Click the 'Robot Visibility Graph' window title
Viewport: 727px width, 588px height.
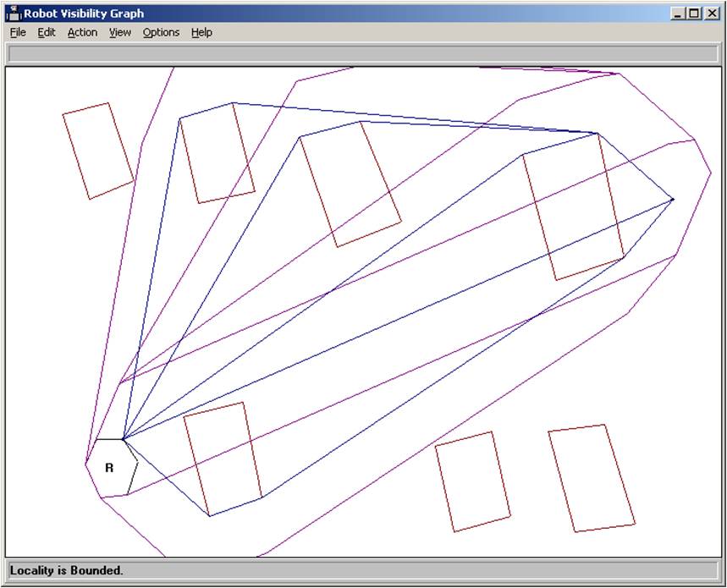(x=84, y=14)
